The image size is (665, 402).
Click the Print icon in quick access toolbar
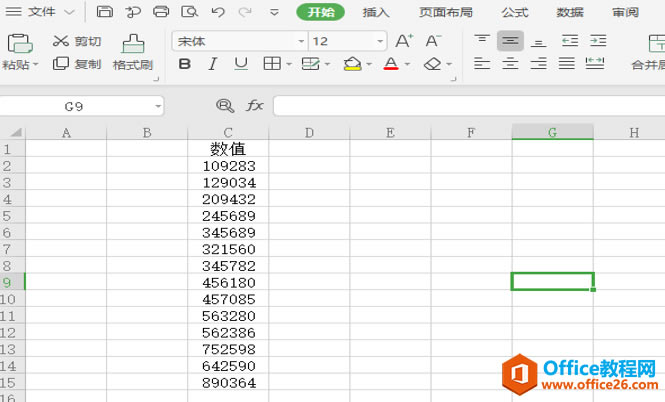(x=161, y=11)
